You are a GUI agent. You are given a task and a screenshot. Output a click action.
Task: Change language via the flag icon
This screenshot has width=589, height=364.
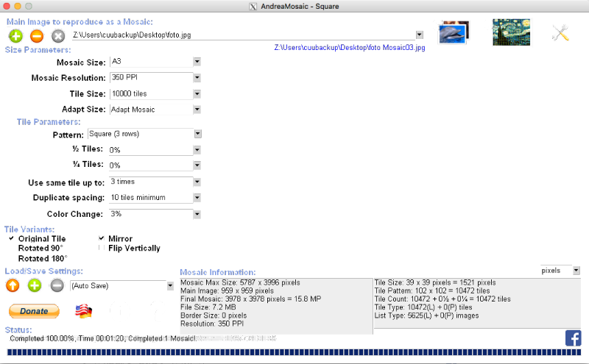[x=83, y=311]
